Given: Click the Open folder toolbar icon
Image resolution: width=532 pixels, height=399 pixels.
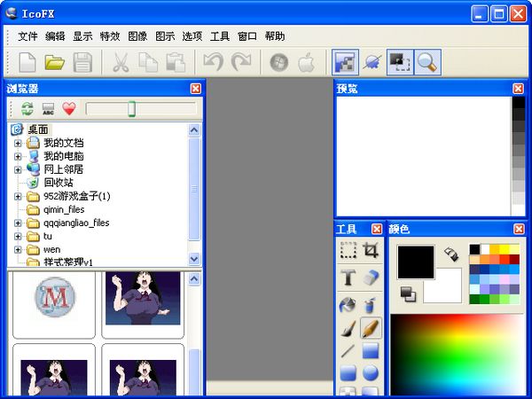Looking at the screenshot, I should [x=55, y=62].
